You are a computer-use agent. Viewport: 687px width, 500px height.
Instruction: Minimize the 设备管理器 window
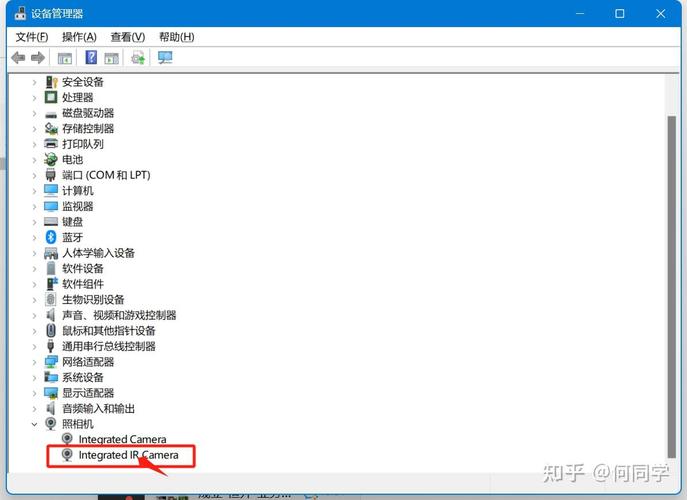(x=580, y=14)
